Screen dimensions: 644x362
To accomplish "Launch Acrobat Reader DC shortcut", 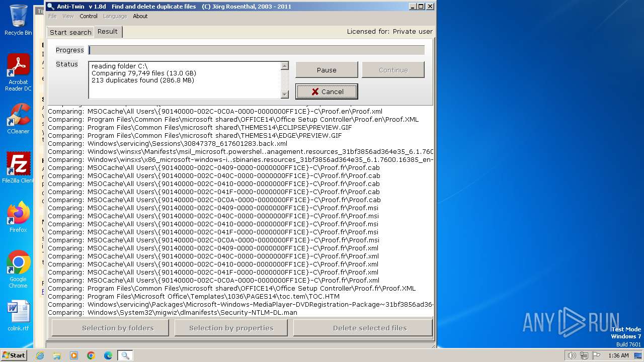I will (x=18, y=72).
